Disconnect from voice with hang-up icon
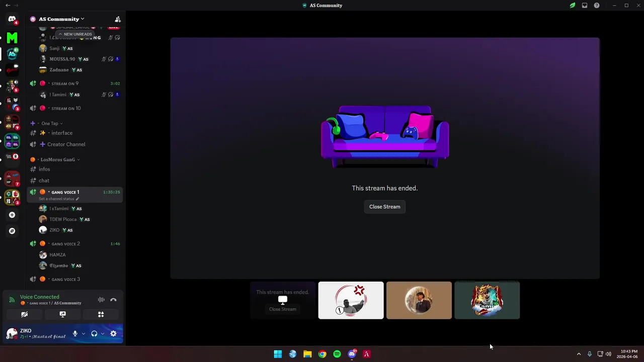644x362 pixels. point(113,300)
